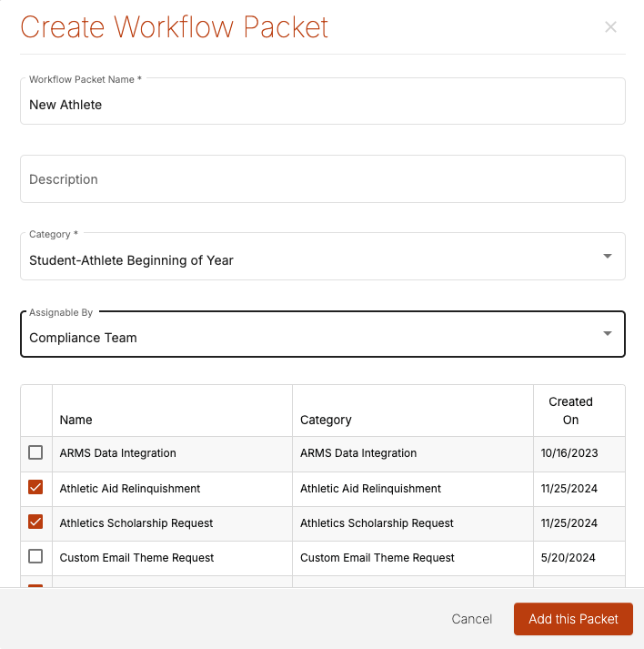Click the Assignable By dropdown arrow

pos(608,334)
